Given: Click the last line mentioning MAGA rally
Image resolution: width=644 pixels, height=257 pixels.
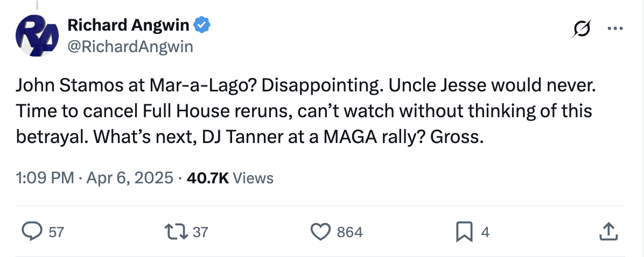Looking at the screenshot, I should 250,137.
